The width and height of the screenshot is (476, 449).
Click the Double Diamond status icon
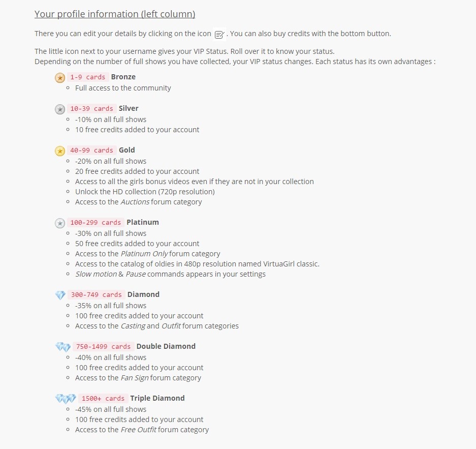coord(62,347)
